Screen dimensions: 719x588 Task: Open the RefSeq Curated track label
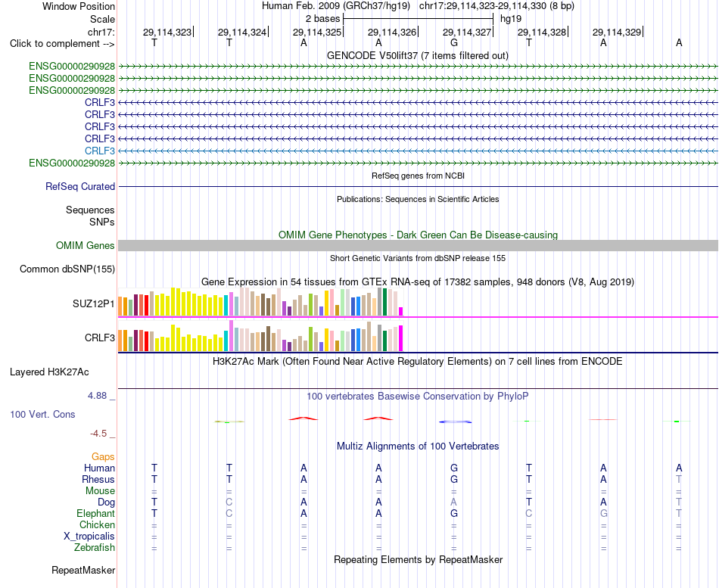pos(80,186)
